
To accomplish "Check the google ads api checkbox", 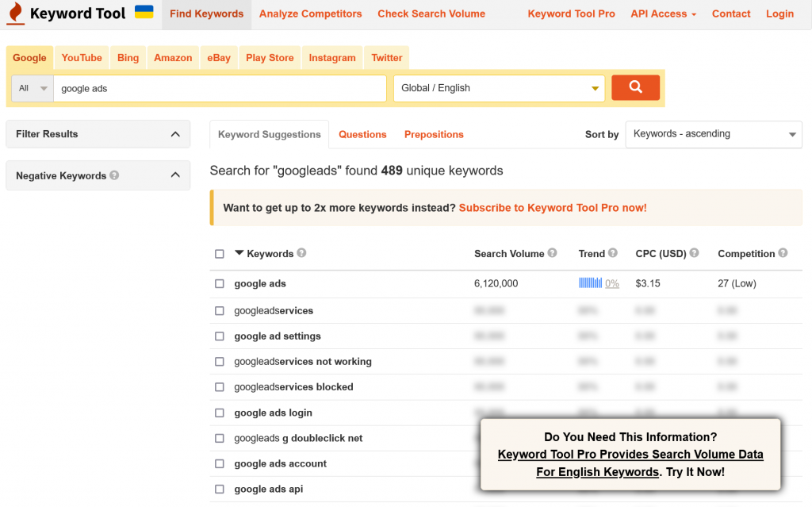I will click(220, 489).
